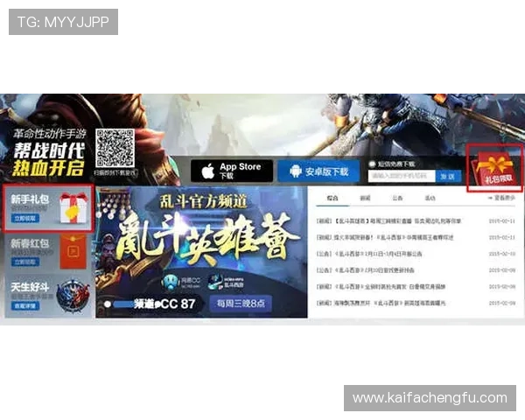Open the 乱斗英雄赛 banner image
This screenshot has width=525, height=420.
point(201,252)
